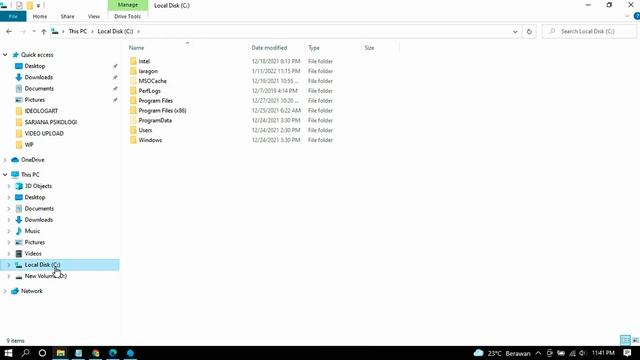Expand the New Volume drive node
Image resolution: width=640 pixels, height=360 pixels.
tap(9, 276)
